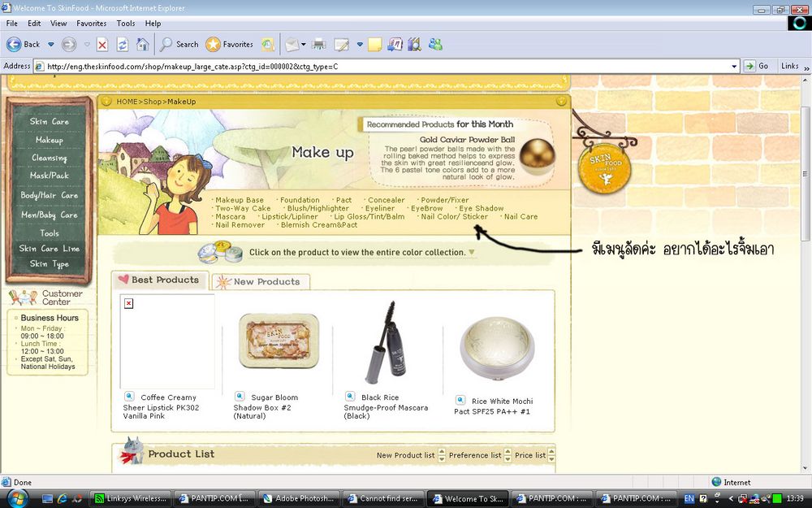Screen dimensions: 812x508
Task: Toggle the Price list sort arrows
Action: [x=551, y=456]
